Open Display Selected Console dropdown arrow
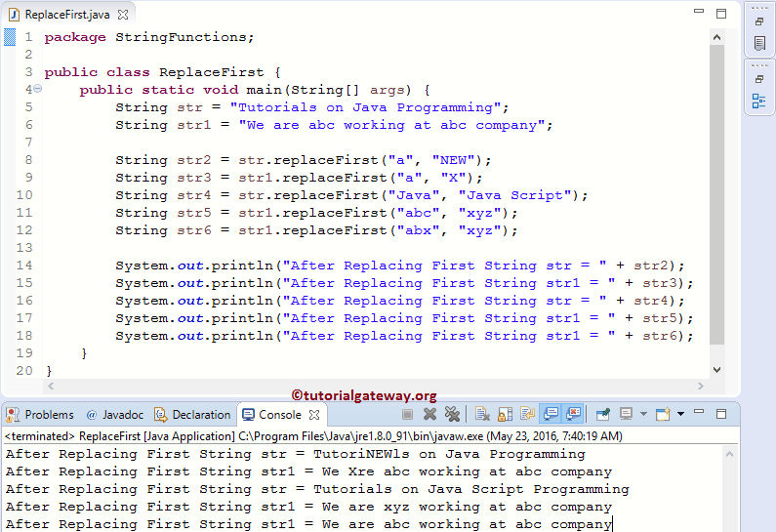Image resolution: width=776 pixels, height=532 pixels. (x=643, y=414)
